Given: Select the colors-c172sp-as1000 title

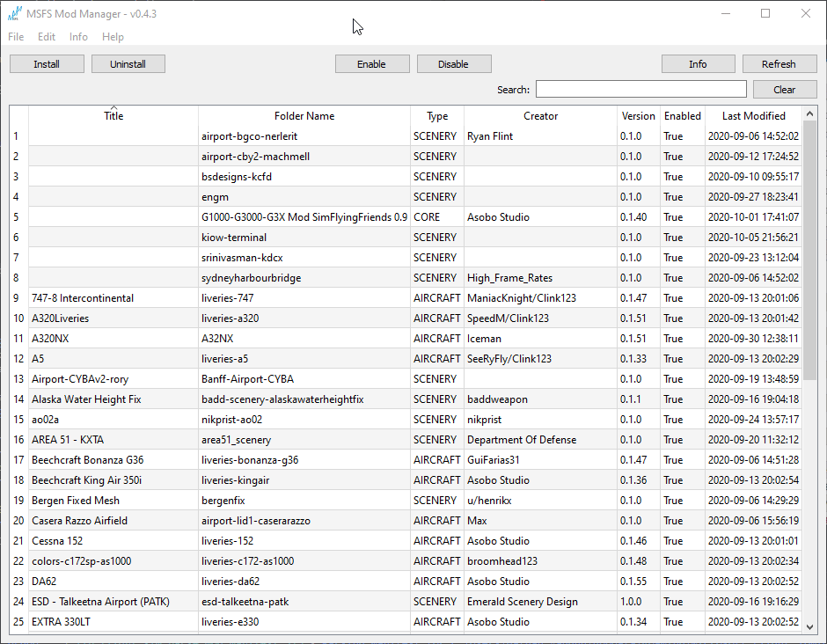Looking at the screenshot, I should [113, 560].
